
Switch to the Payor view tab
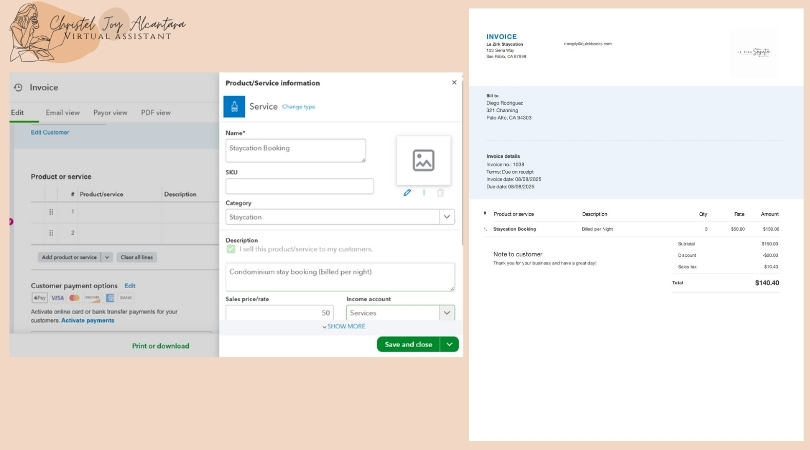point(110,113)
